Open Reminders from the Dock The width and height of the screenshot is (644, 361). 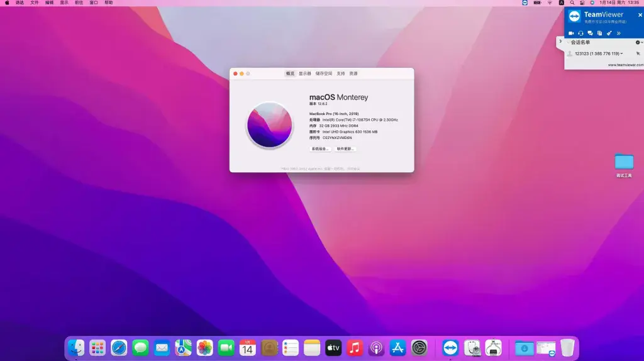[291, 348]
